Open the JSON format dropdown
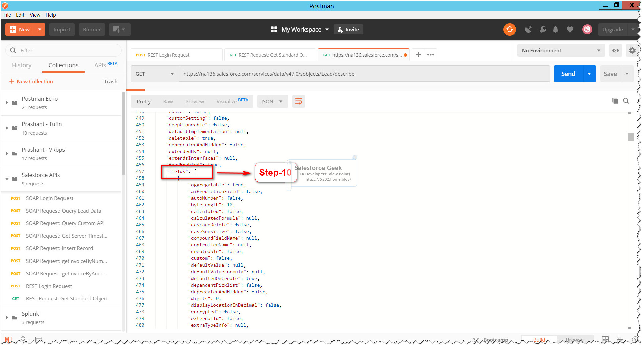The height and width of the screenshot is (347, 644). pyautogui.click(x=272, y=101)
